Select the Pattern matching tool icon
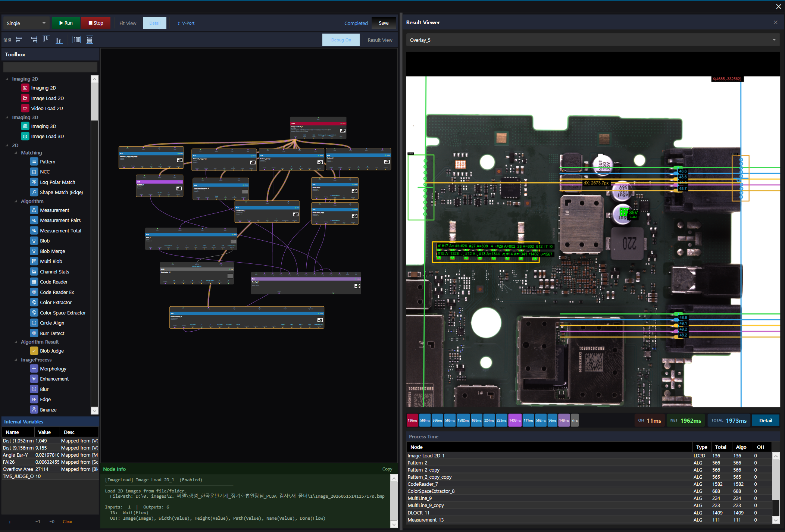The width and height of the screenshot is (785, 532). 34,162
